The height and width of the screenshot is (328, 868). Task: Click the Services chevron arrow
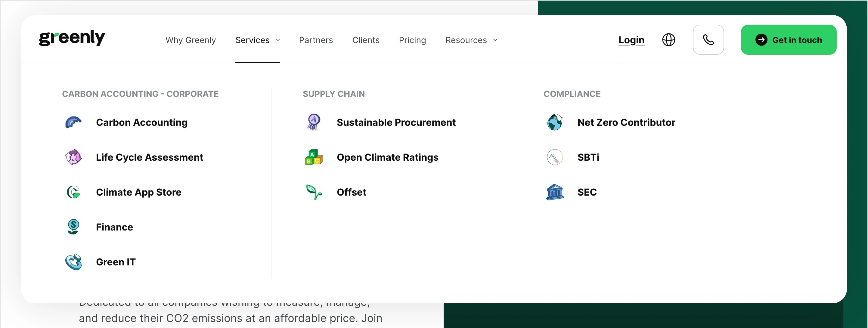point(278,40)
